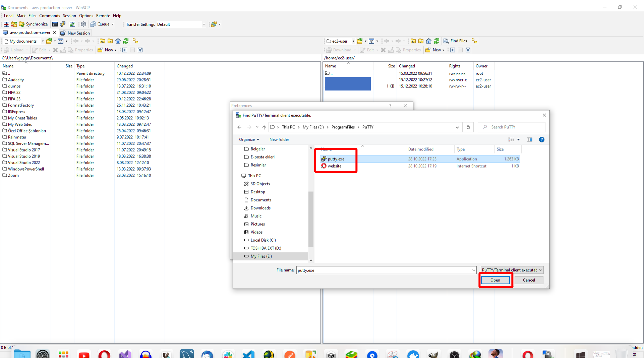Select Local Disk (C:) in the navigation tree

click(x=263, y=240)
